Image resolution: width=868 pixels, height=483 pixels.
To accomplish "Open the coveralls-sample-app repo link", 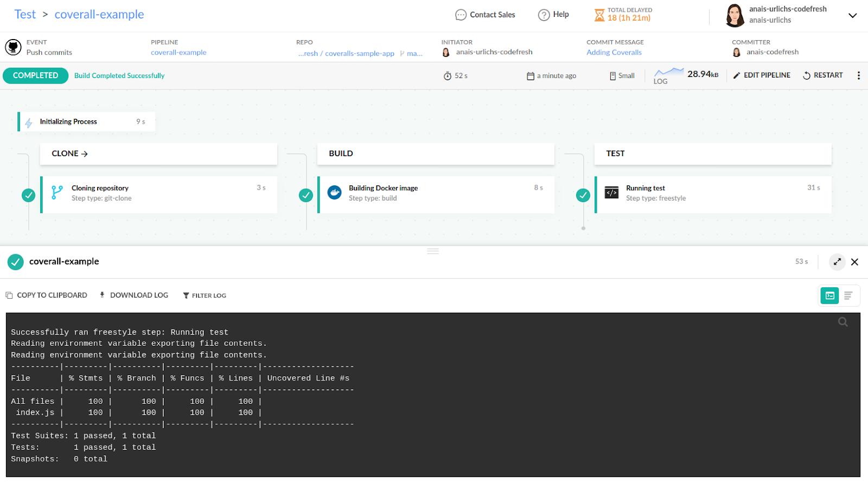I will 346,53.
